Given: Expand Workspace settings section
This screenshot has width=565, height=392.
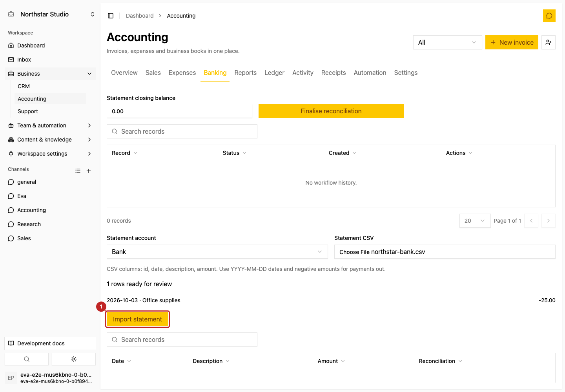Looking at the screenshot, I should 50,154.
